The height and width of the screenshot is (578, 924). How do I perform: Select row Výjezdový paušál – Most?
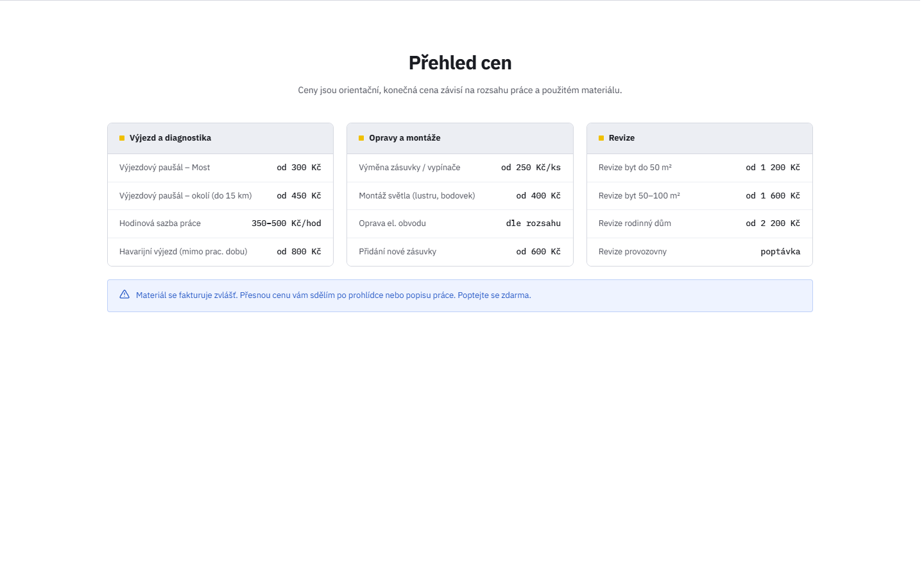tap(220, 168)
